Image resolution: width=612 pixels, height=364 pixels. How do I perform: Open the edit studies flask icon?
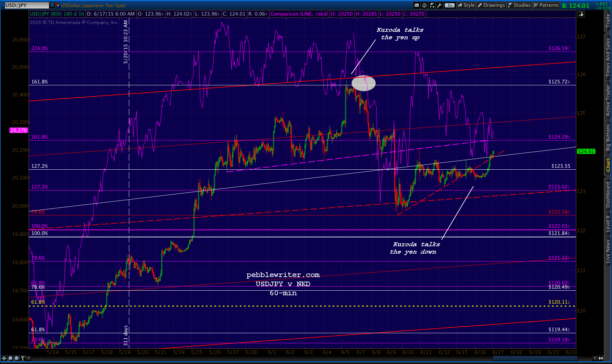coord(432,5)
